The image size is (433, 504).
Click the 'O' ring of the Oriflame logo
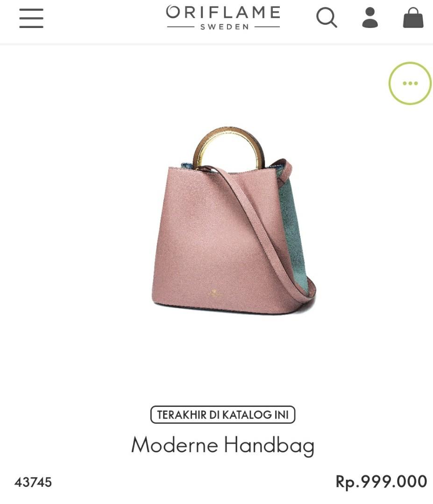pyautogui.click(x=173, y=12)
